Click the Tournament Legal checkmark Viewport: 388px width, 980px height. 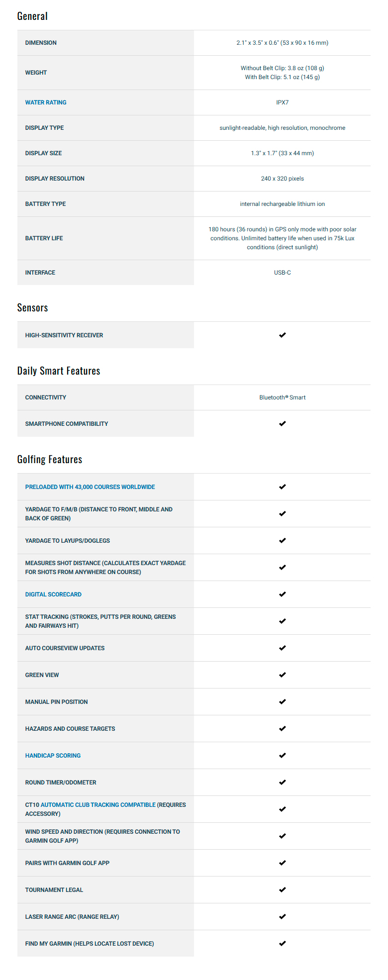click(283, 889)
